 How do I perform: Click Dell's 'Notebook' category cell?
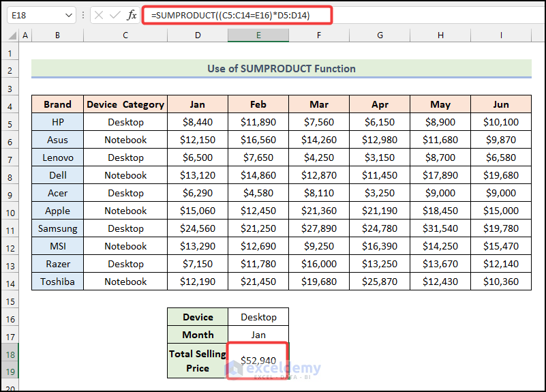pyautogui.click(x=125, y=175)
